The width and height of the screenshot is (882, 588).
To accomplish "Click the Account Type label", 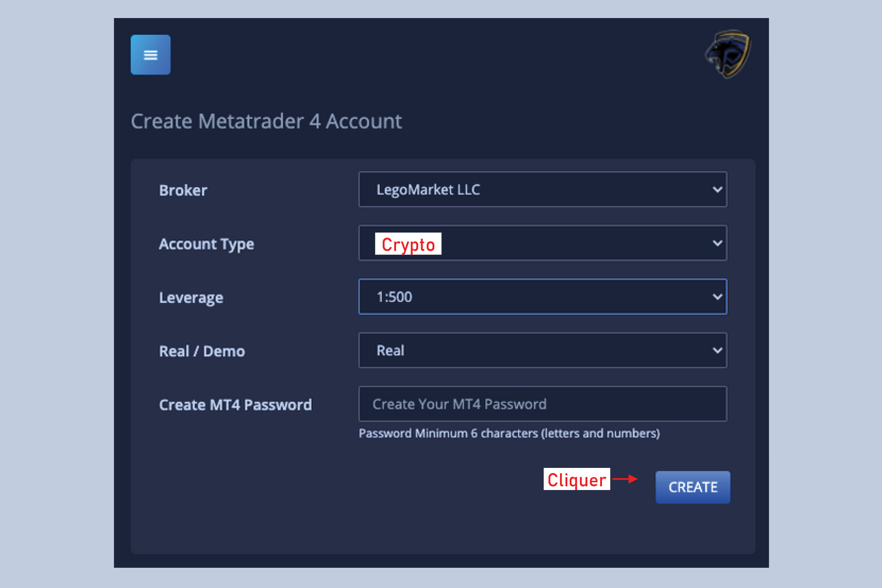I will point(206,244).
